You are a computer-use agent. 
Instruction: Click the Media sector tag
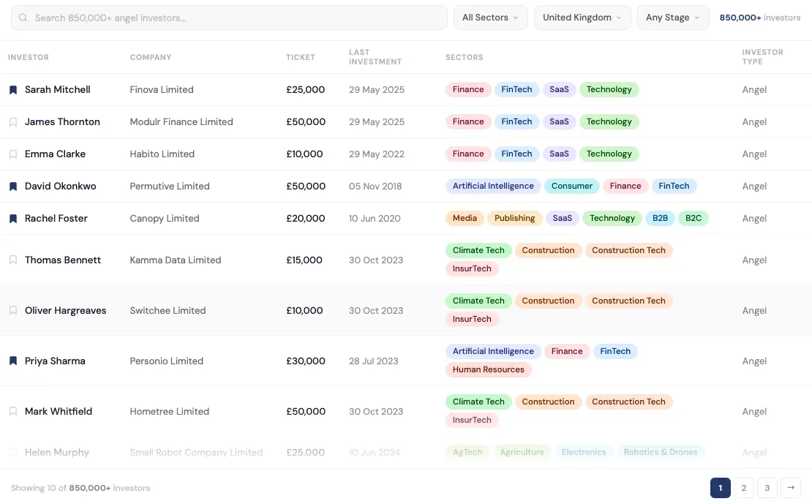[x=465, y=218]
